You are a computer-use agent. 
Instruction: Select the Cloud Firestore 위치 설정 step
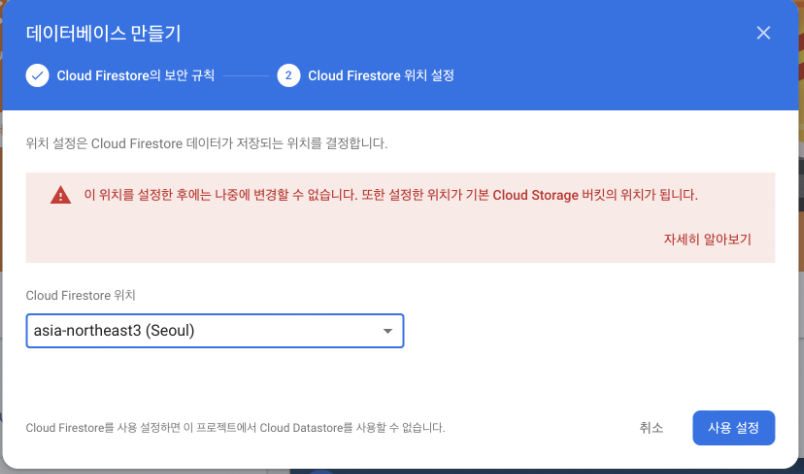tap(381, 76)
